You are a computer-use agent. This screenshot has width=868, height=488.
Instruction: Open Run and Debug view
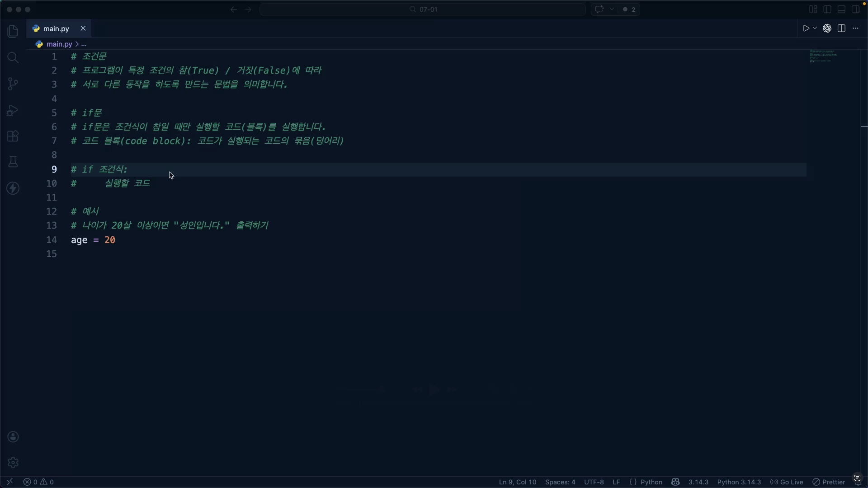tap(13, 110)
